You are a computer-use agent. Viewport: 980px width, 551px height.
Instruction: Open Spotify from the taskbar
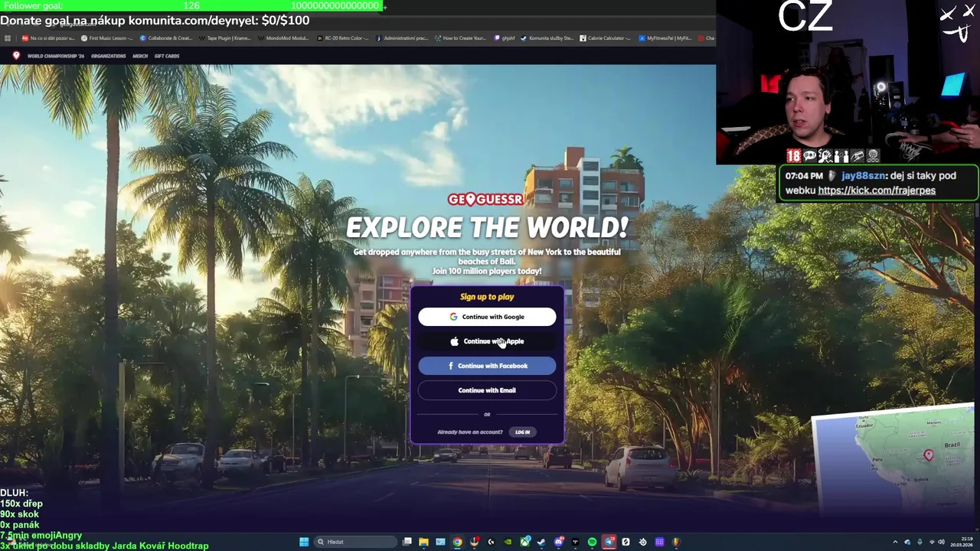pos(592,542)
